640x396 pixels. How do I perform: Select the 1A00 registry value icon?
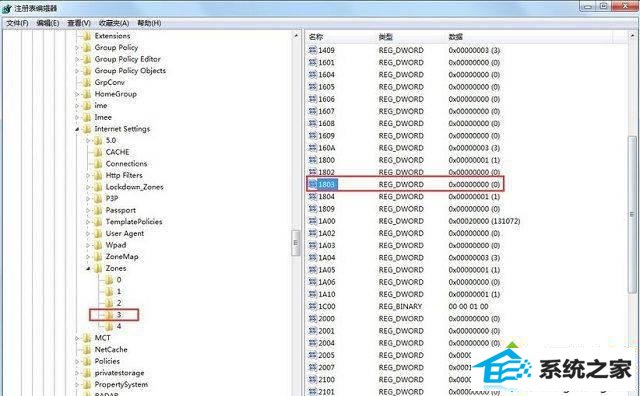(x=313, y=221)
